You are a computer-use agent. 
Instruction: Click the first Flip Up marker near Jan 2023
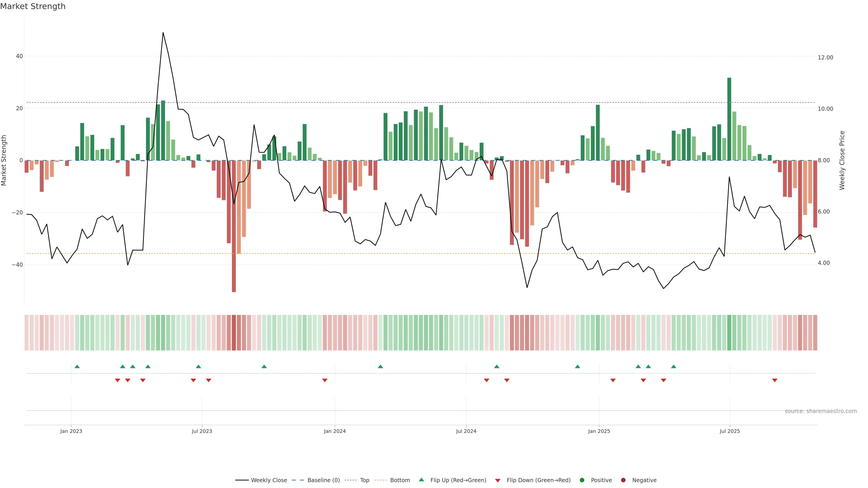tap(77, 366)
